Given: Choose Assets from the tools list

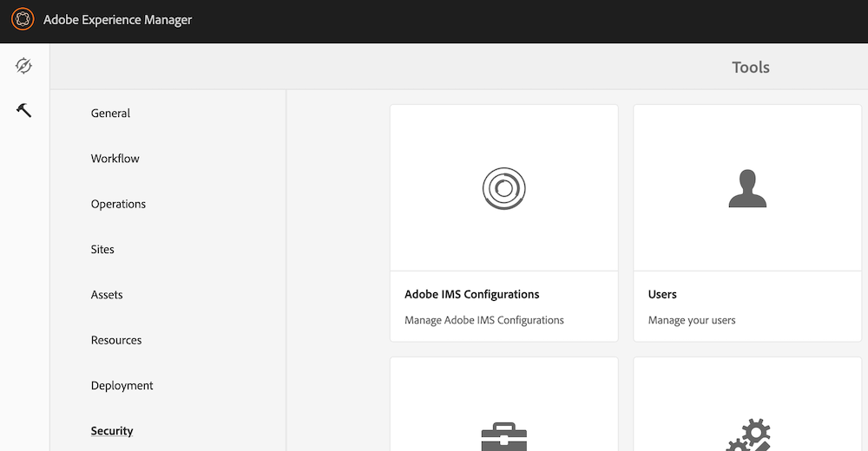Looking at the screenshot, I should 107,294.
